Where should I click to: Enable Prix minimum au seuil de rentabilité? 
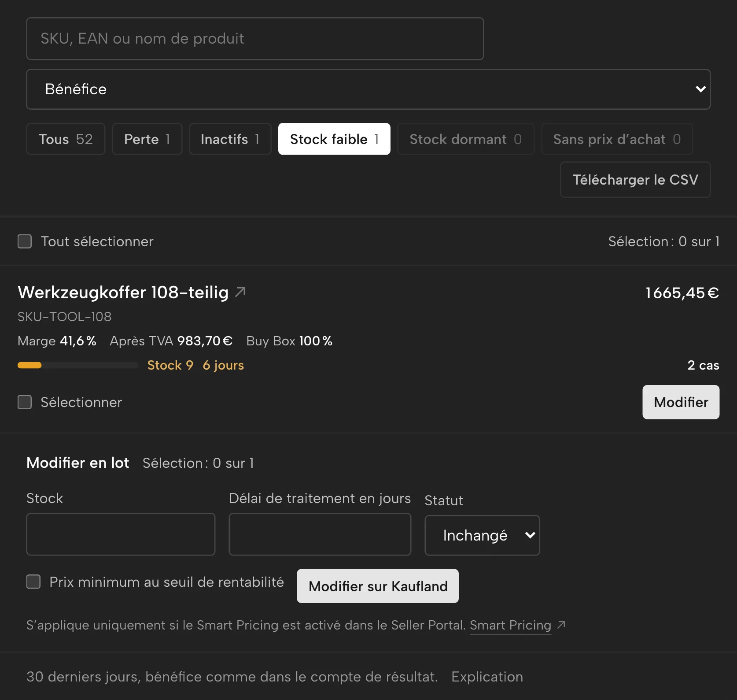[x=33, y=581]
